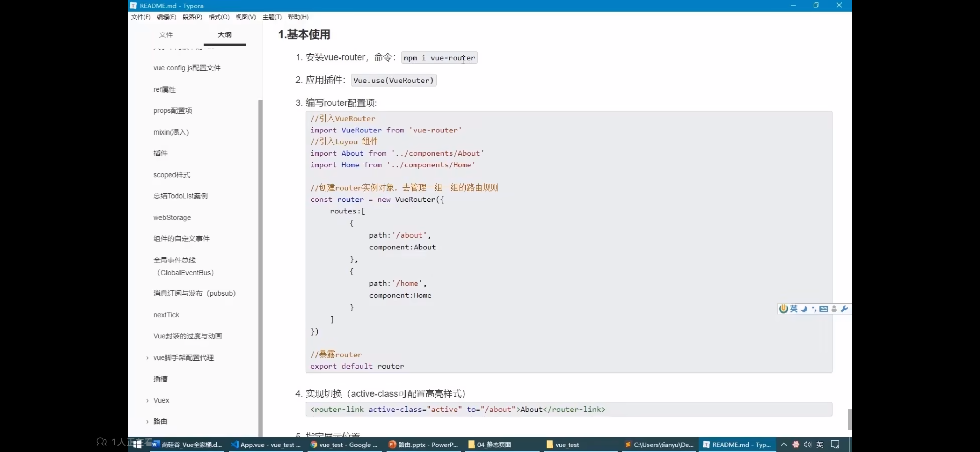Open the PowerPoint 路由.pptx taskbar item
Image resolution: width=980 pixels, height=452 pixels.
[423, 444]
